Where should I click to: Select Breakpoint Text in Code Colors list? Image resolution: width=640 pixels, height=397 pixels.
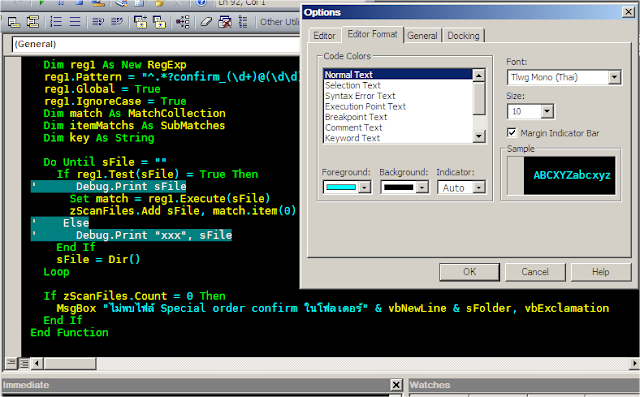(x=398, y=117)
